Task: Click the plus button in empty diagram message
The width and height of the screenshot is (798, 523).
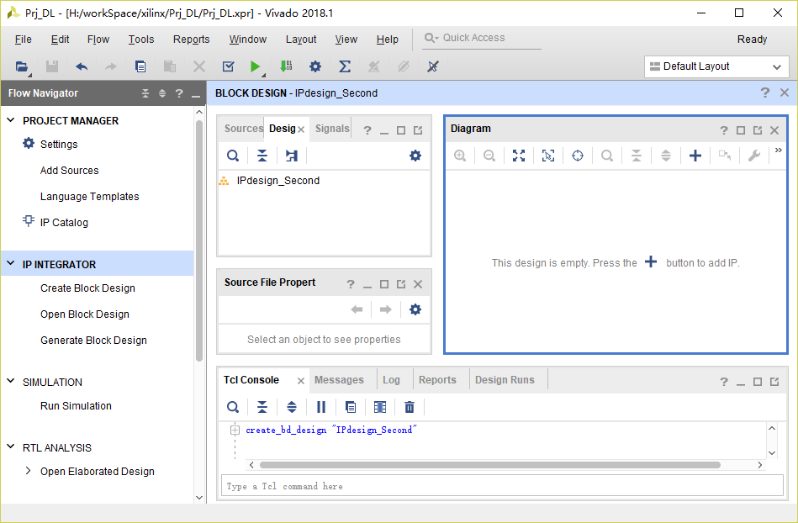Action: coord(651,262)
